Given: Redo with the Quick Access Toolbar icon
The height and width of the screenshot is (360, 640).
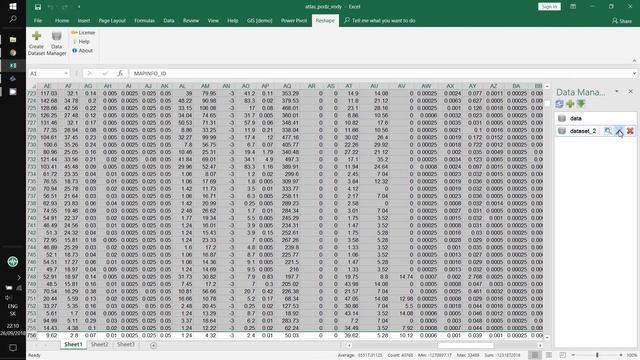Looking at the screenshot, I should coord(65,7).
